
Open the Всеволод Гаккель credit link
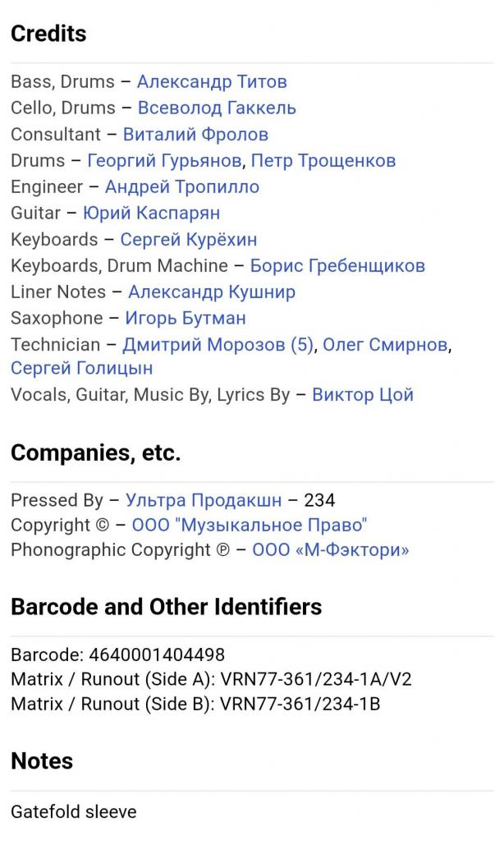pos(217,108)
